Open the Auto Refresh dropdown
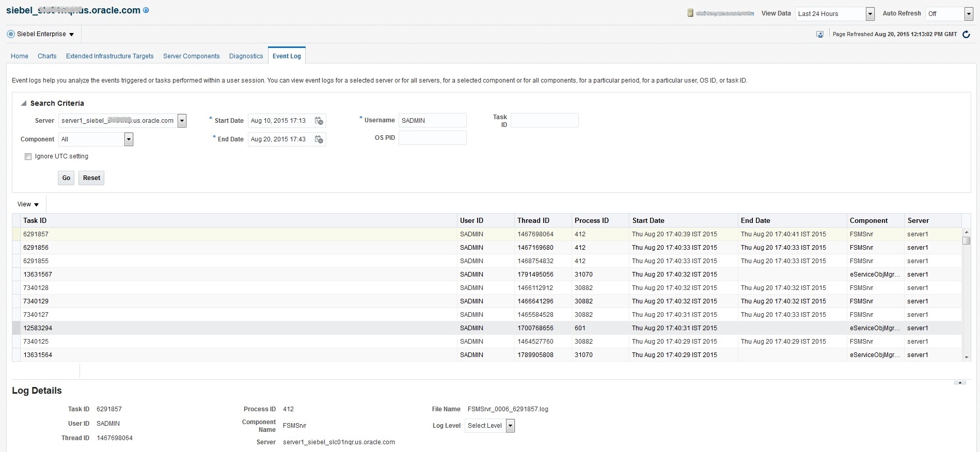Image resolution: width=980 pixels, height=452 pixels. point(969,14)
